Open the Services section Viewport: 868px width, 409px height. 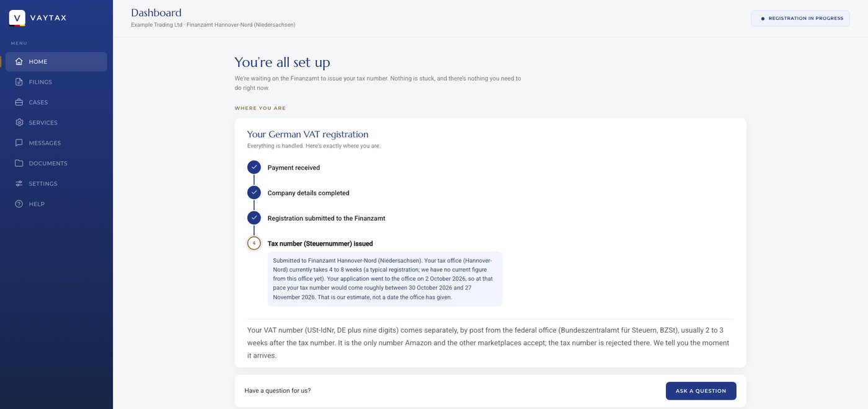coord(56,123)
